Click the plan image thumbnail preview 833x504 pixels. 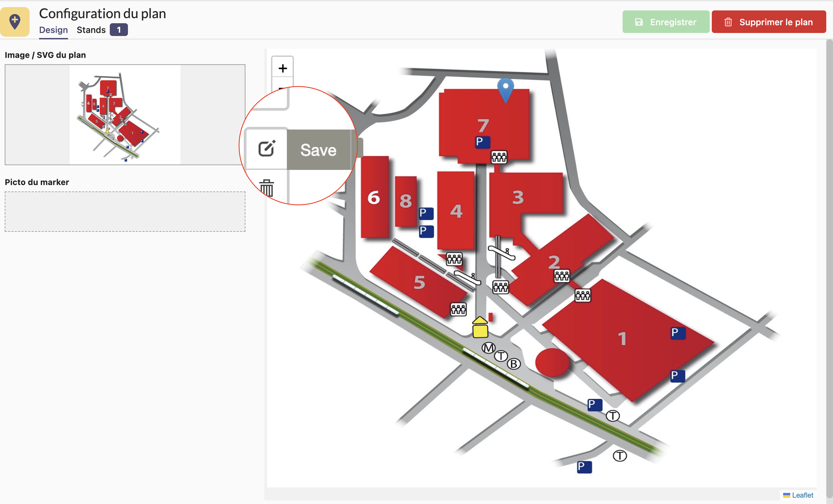pos(125,114)
